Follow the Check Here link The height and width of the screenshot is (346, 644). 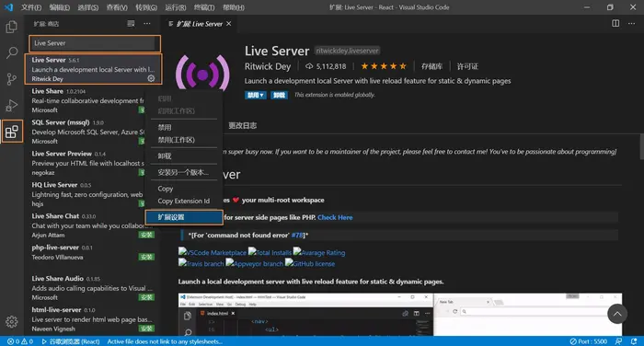(x=335, y=217)
